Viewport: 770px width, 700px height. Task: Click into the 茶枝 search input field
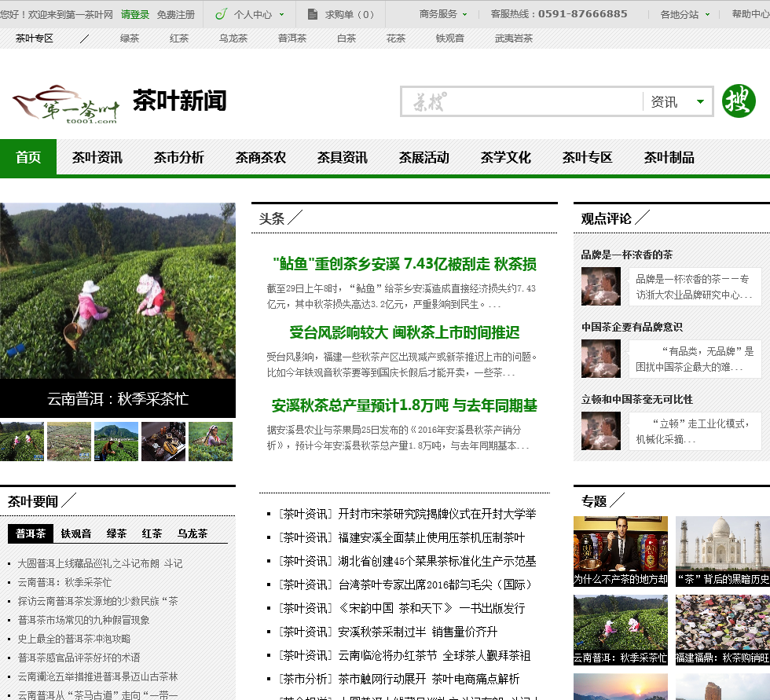click(x=522, y=101)
